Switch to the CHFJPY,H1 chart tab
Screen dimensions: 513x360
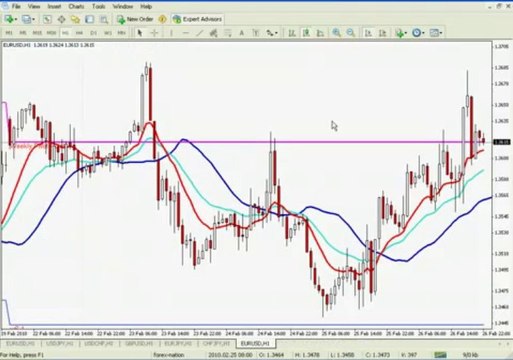coord(216,343)
